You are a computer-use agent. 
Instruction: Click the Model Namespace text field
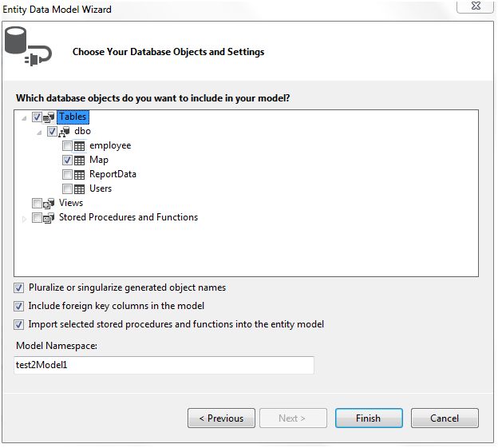[164, 365]
